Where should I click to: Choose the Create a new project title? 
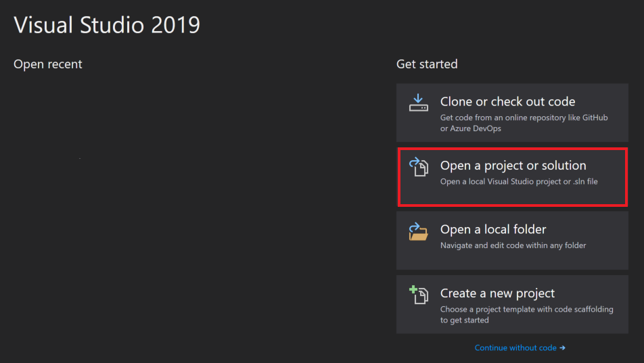(x=497, y=293)
